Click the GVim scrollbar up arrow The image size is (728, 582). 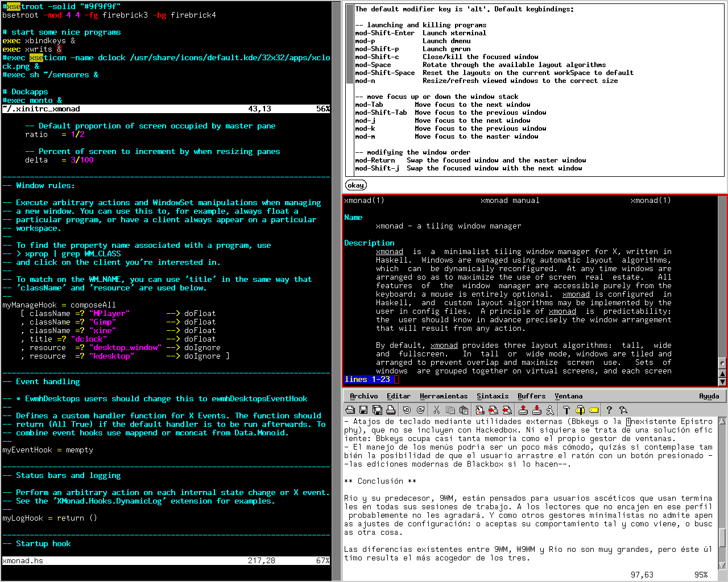[x=722, y=421]
